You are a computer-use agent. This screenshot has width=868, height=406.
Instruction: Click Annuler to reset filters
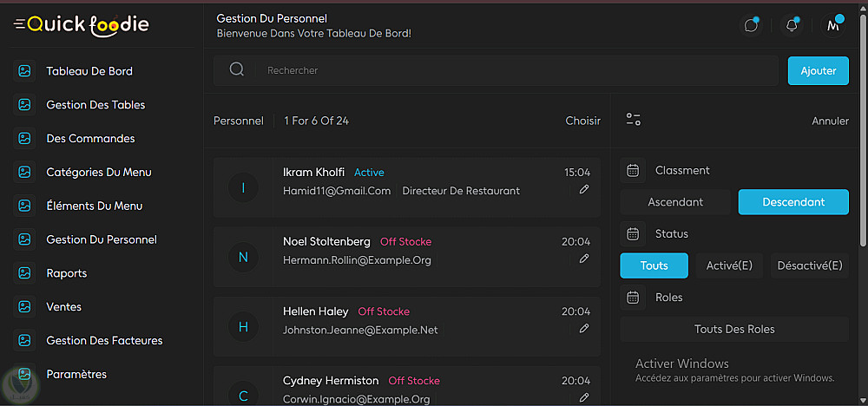[830, 121]
